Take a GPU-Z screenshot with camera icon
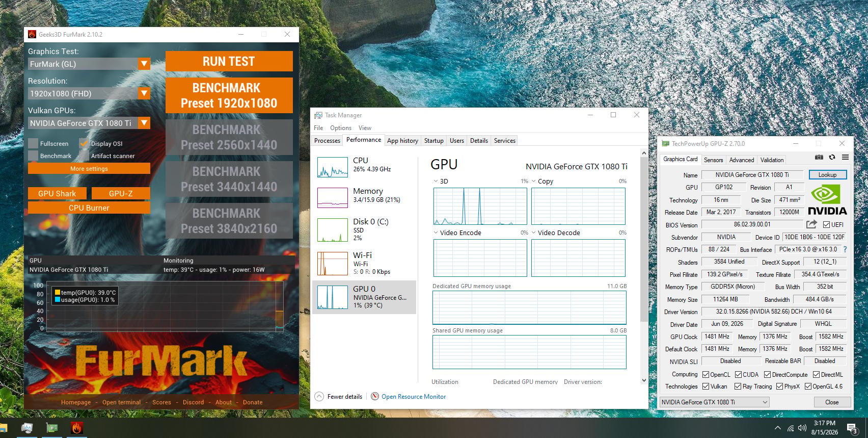 pyautogui.click(x=819, y=157)
